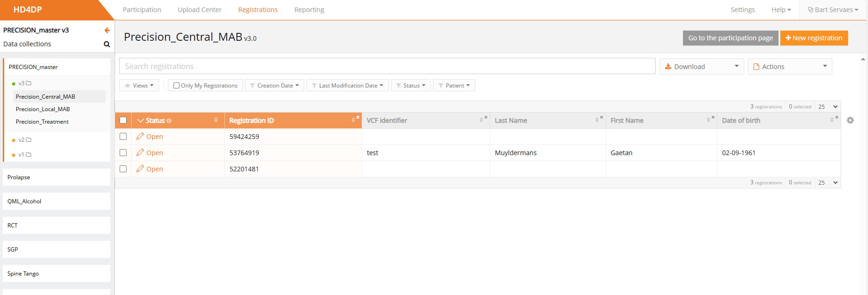Image resolution: width=868 pixels, height=295 pixels.
Task: Click the pencil icon for registration 52201481
Action: (140, 169)
